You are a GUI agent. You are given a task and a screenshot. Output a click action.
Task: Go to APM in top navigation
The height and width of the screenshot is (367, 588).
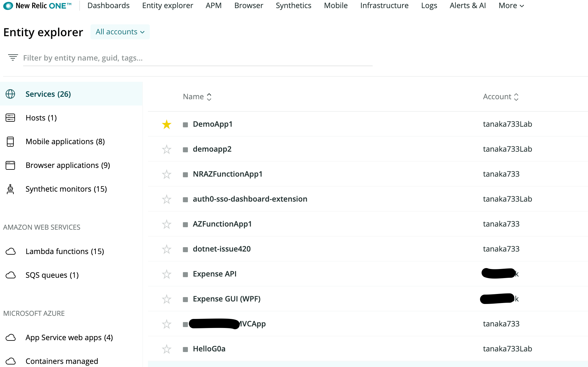coord(214,6)
